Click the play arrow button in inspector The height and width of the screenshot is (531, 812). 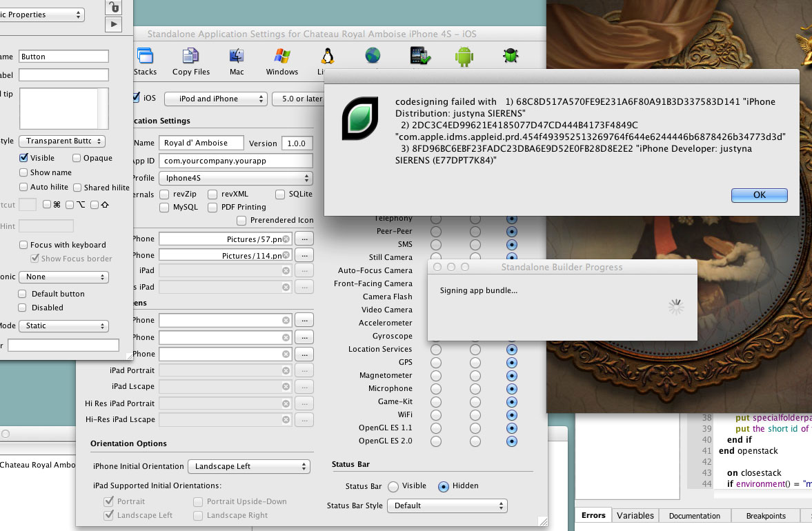tap(114, 24)
